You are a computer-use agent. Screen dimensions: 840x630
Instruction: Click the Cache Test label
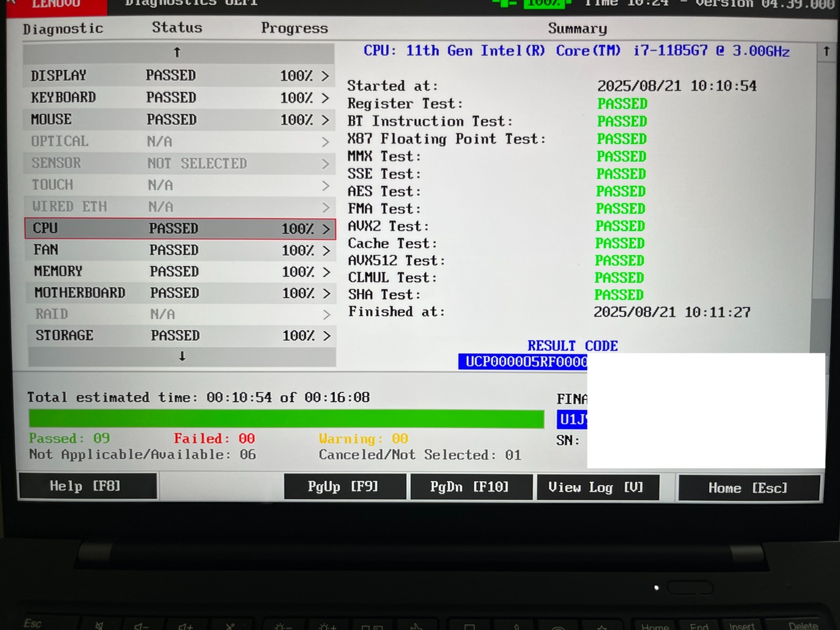click(x=392, y=244)
